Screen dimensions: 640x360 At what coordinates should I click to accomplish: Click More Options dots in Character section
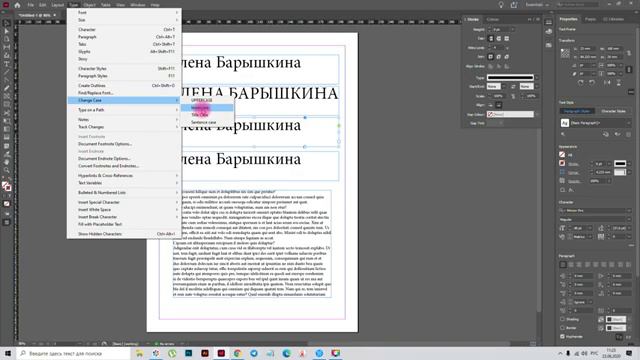631,245
